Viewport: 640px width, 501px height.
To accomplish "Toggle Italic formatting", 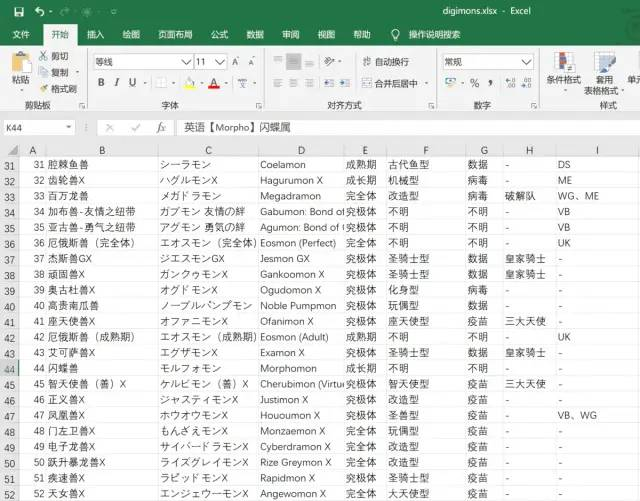I will 117,83.
